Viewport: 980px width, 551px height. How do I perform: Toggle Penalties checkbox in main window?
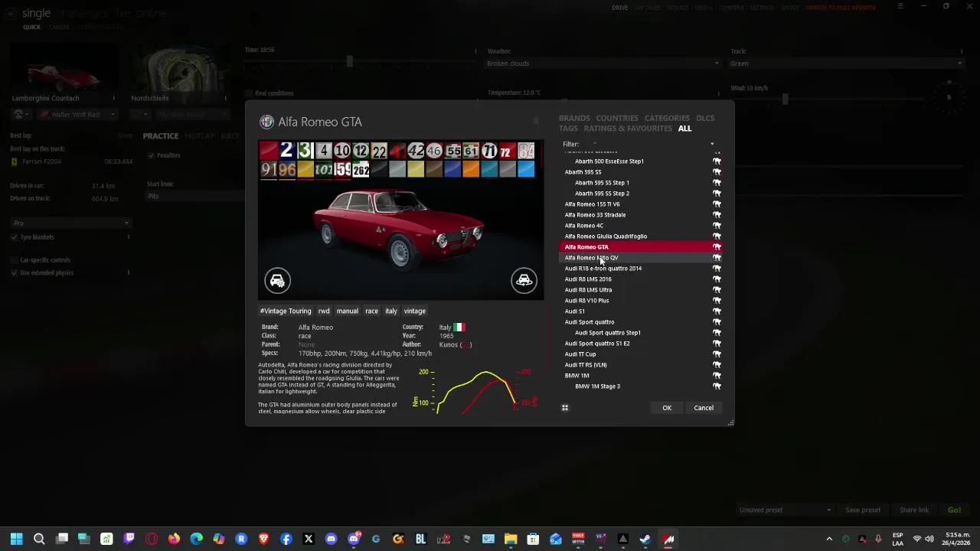point(151,155)
